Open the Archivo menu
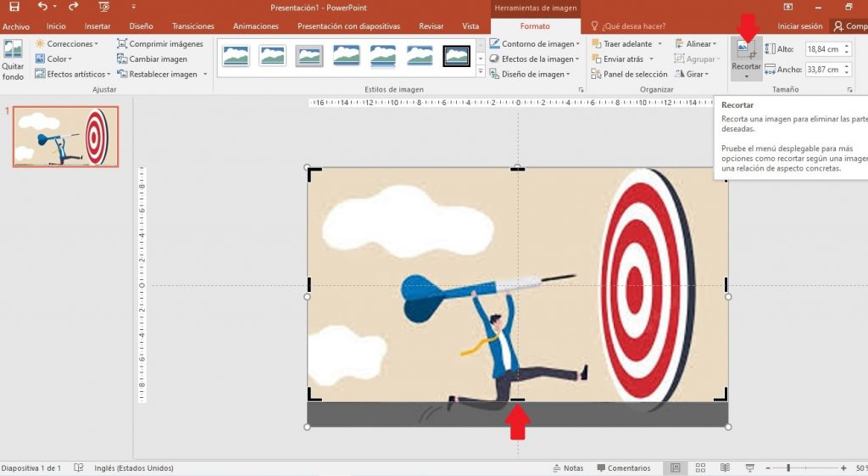The width and height of the screenshot is (868, 476). (16, 26)
